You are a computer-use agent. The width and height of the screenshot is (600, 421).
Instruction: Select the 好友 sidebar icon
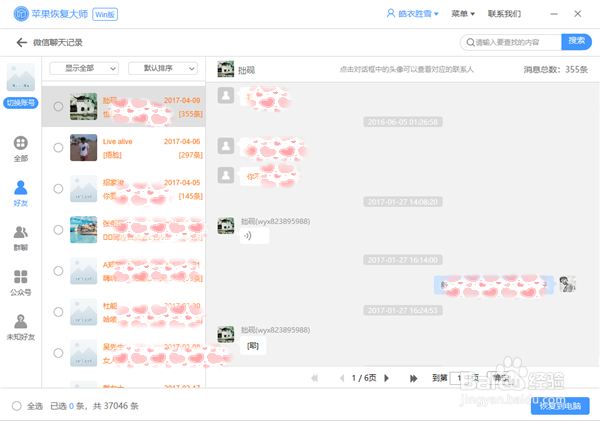pyautogui.click(x=21, y=188)
